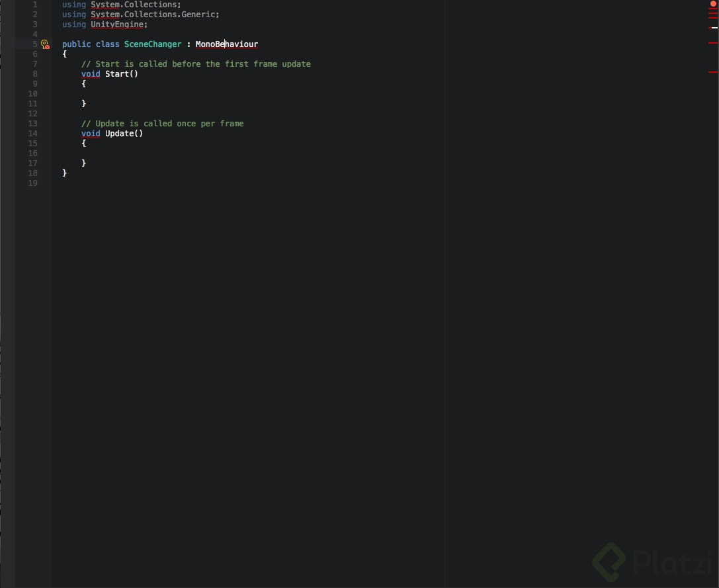Click the closing brace on line 11
Viewport: 719px width, 588px height.
pyautogui.click(x=83, y=104)
